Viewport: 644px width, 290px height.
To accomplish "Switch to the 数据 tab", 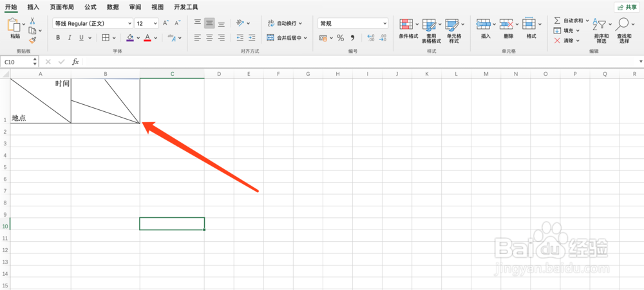I will coord(113,7).
